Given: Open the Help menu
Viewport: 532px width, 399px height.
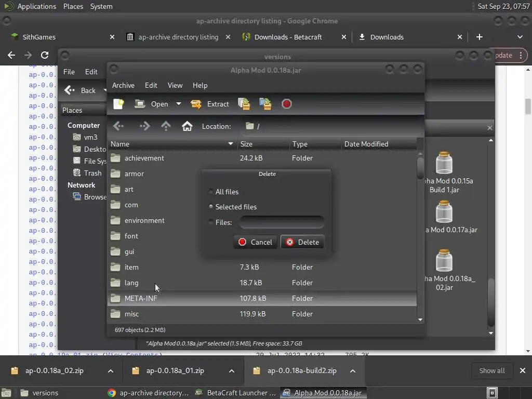Looking at the screenshot, I should [x=200, y=86].
